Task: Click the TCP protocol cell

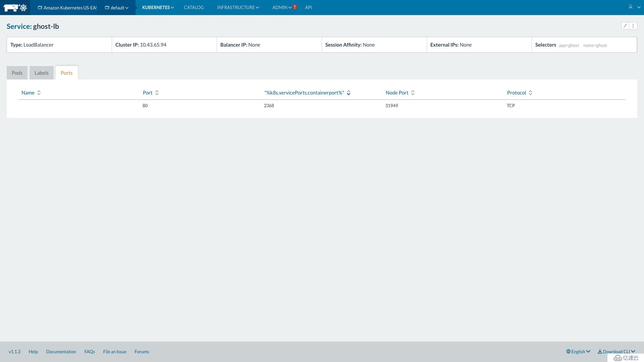Action: pos(511,106)
